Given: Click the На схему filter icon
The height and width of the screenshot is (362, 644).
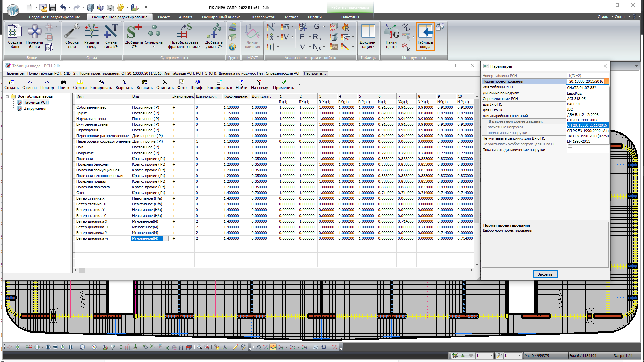Looking at the screenshot, I should click(x=259, y=82).
